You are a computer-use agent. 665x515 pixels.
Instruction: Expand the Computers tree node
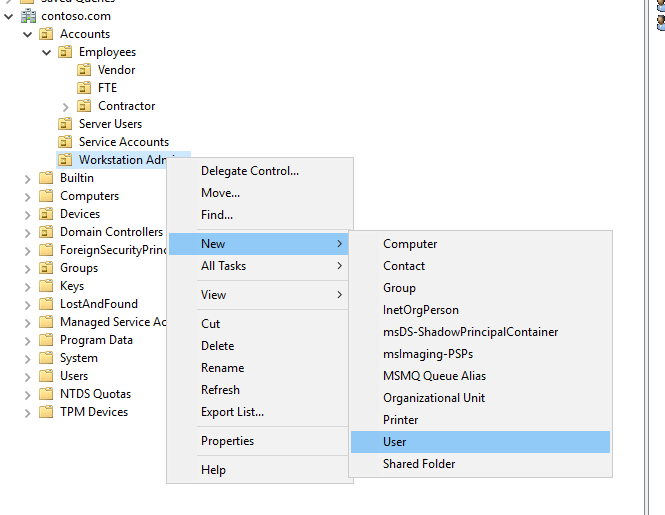[x=28, y=197]
